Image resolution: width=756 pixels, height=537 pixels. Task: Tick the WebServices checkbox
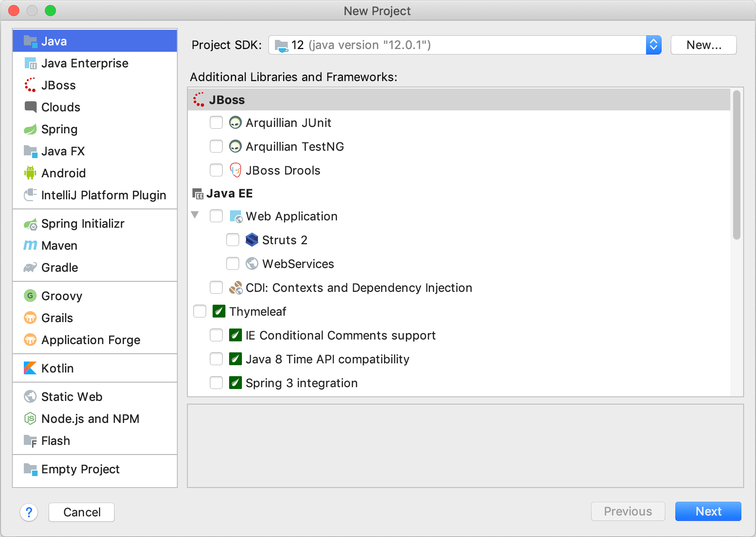click(233, 264)
